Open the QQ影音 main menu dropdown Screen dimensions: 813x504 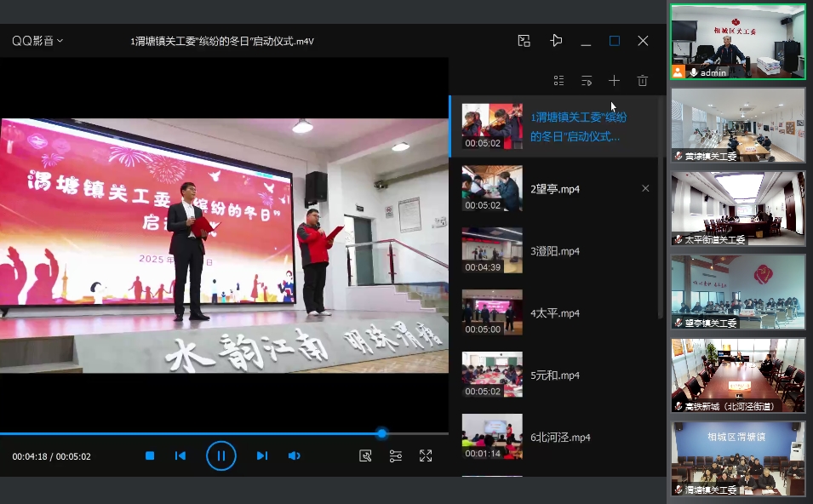pyautogui.click(x=37, y=41)
